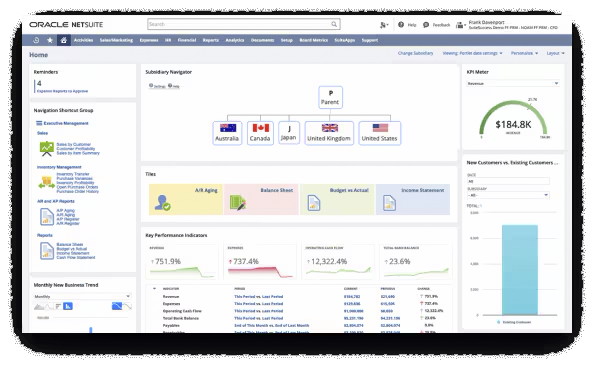
Task: Click the Date field in Customers portlet
Action: click(x=508, y=181)
